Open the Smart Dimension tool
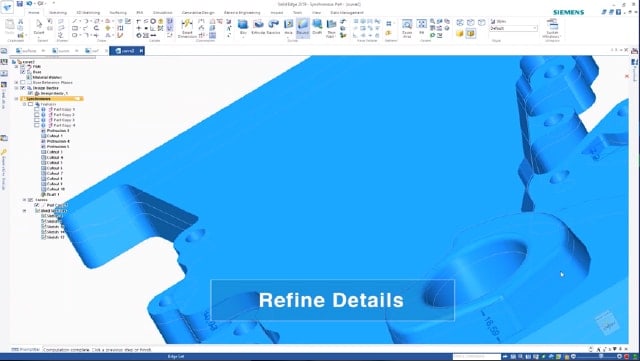The image size is (640, 361). coord(187,28)
